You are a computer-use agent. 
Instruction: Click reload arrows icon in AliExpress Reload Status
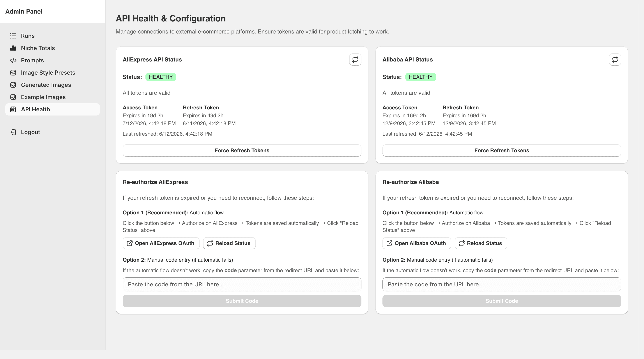click(x=210, y=243)
